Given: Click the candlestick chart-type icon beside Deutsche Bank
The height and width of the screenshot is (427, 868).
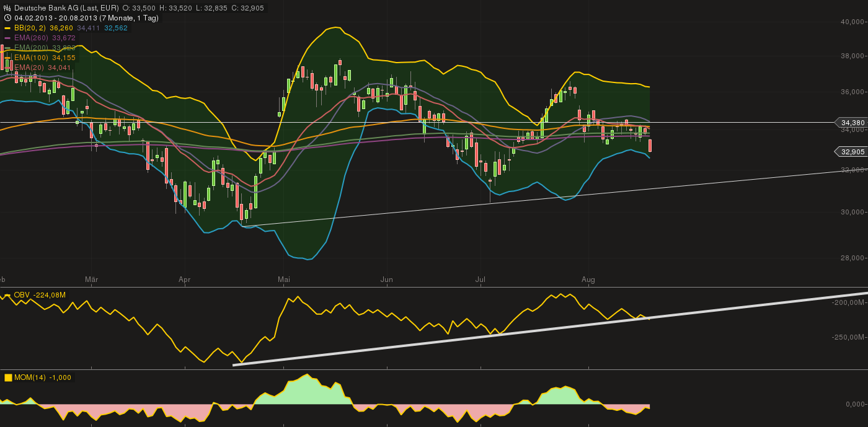Looking at the screenshot, I should (7, 9).
